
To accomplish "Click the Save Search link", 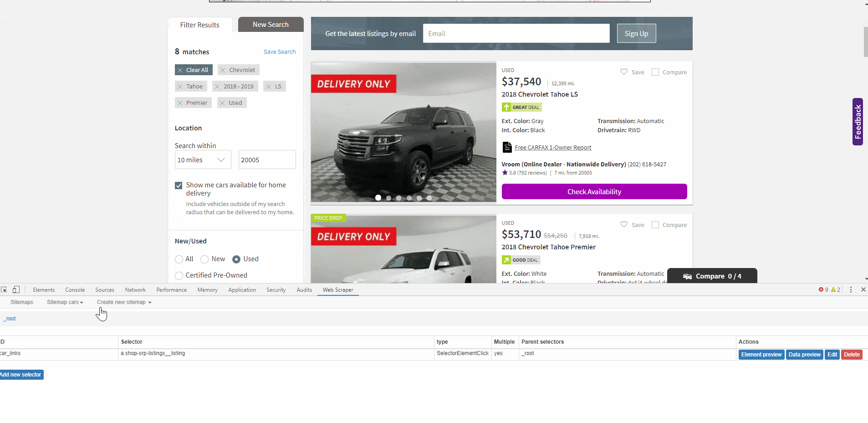I will 280,52.
